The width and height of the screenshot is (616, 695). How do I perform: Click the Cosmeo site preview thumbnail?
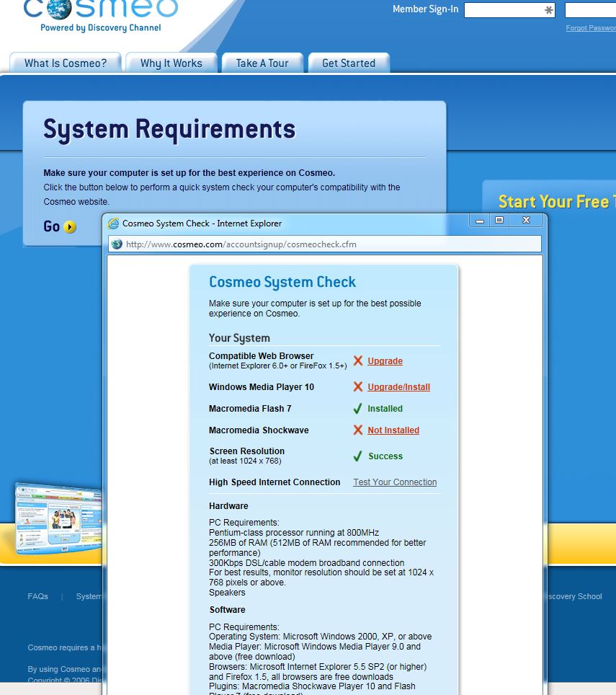58,518
